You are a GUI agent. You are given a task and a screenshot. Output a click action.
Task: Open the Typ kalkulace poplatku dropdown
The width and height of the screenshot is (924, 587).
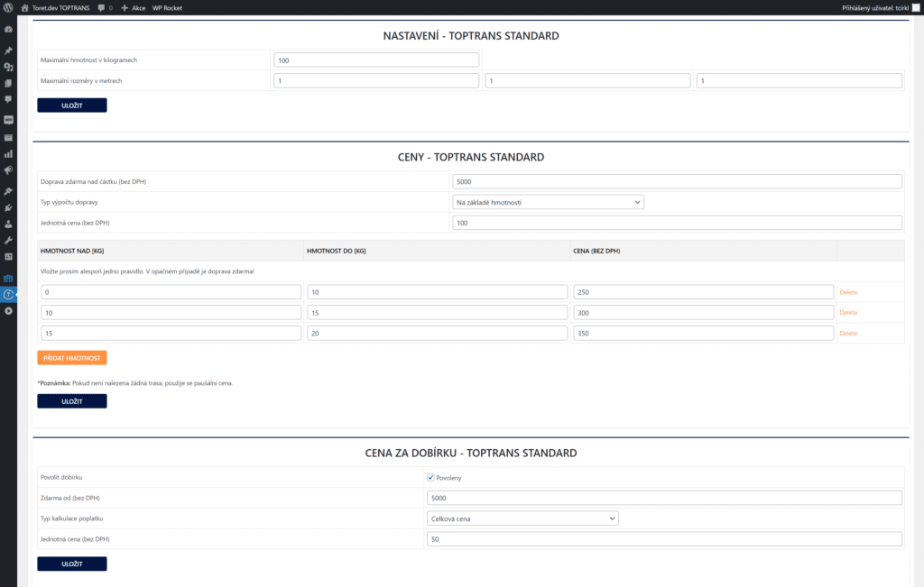522,518
